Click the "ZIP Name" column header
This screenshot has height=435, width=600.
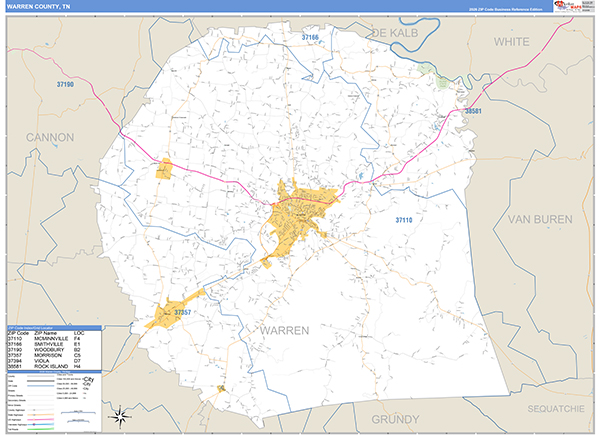coord(46,333)
